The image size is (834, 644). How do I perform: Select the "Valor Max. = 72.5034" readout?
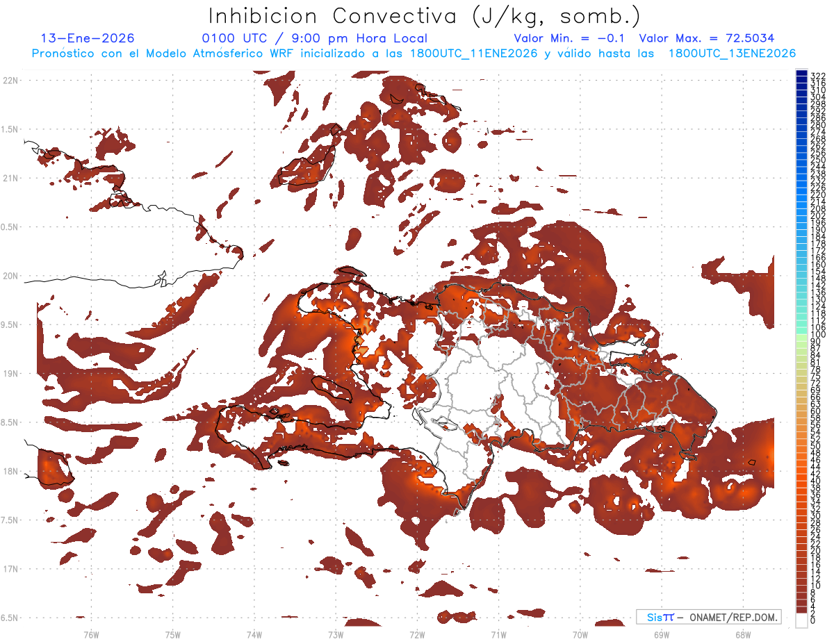[x=707, y=38]
